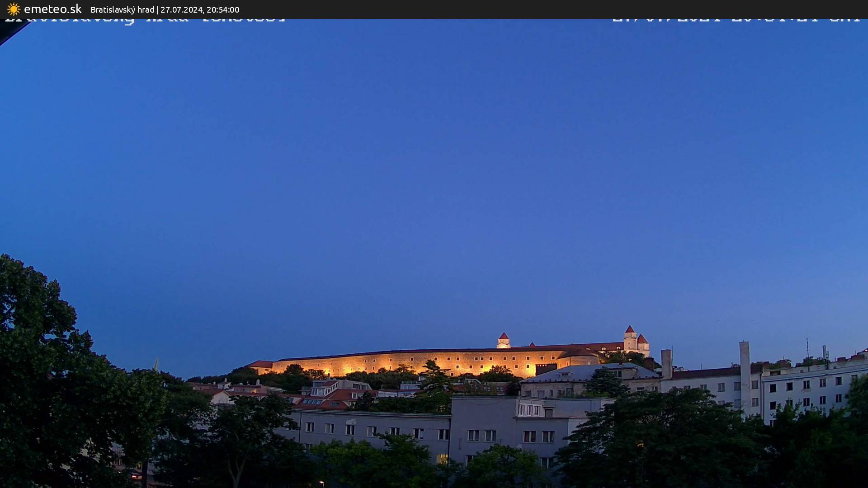
Task: Click the street lamp near the bottom edge
Action: pyautogui.click(x=322, y=483)
